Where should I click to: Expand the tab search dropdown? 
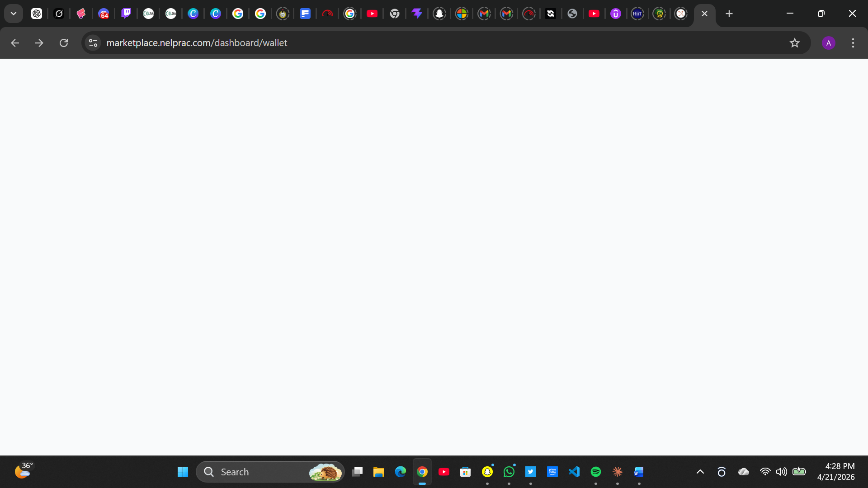click(x=14, y=14)
